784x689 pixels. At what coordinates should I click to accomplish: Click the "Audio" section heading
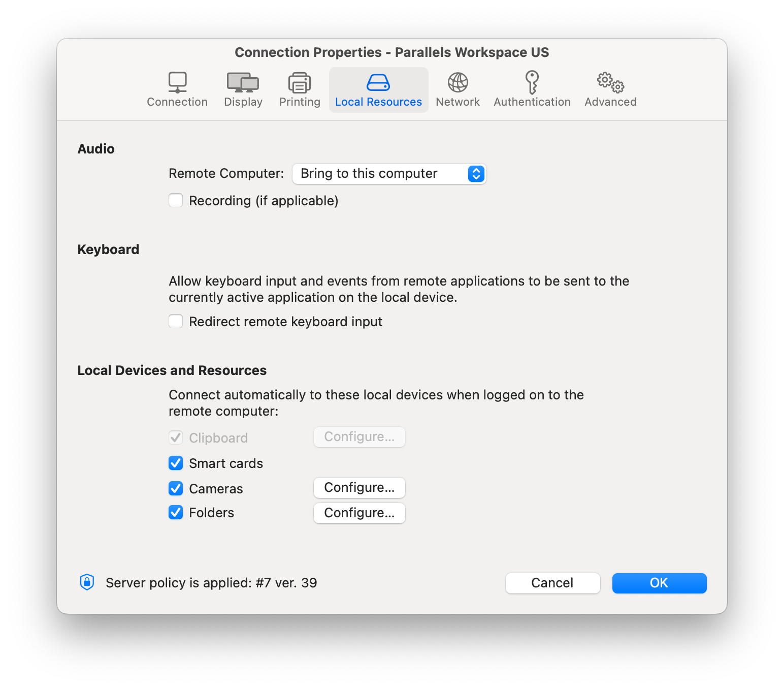pyautogui.click(x=96, y=149)
